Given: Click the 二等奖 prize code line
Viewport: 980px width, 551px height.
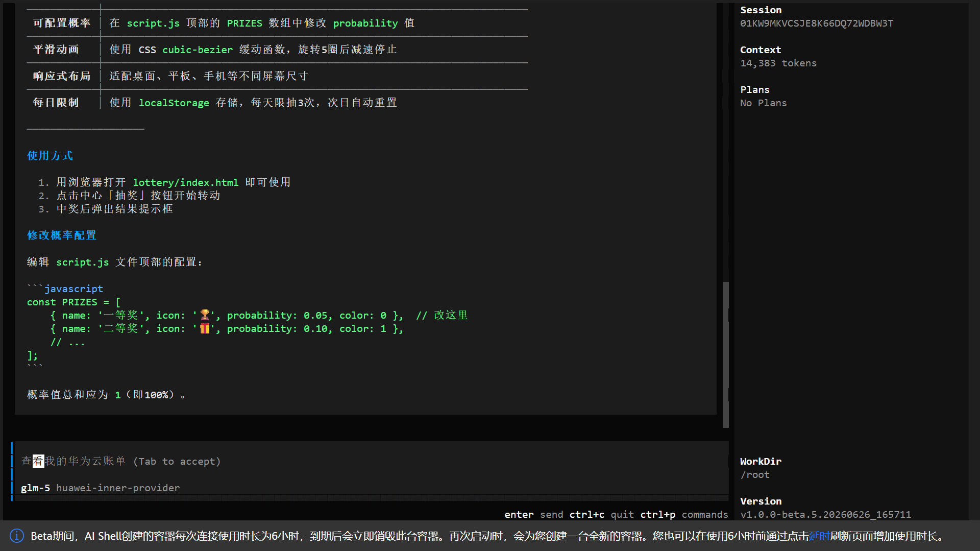Looking at the screenshot, I should pos(227,328).
